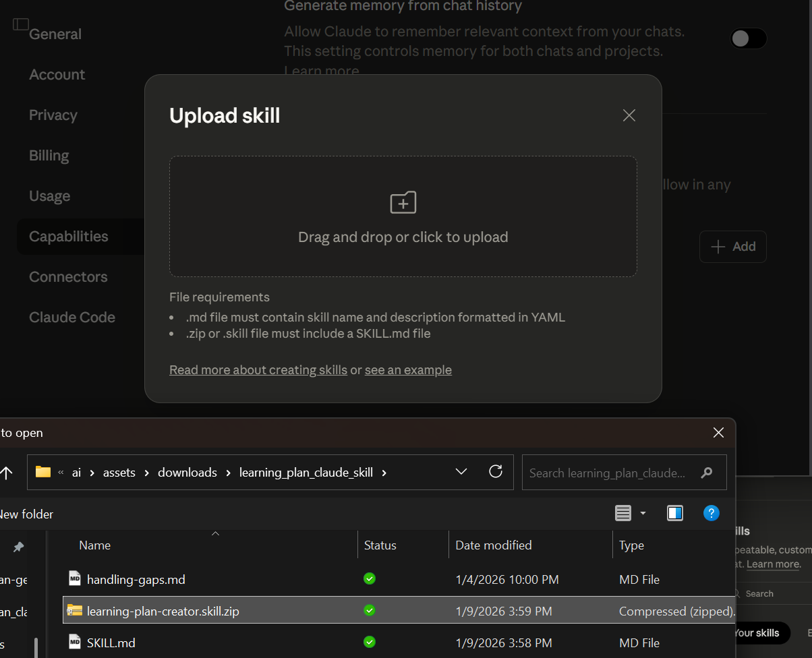Switch to the Connectors settings section
The height and width of the screenshot is (658, 812).
(68, 276)
